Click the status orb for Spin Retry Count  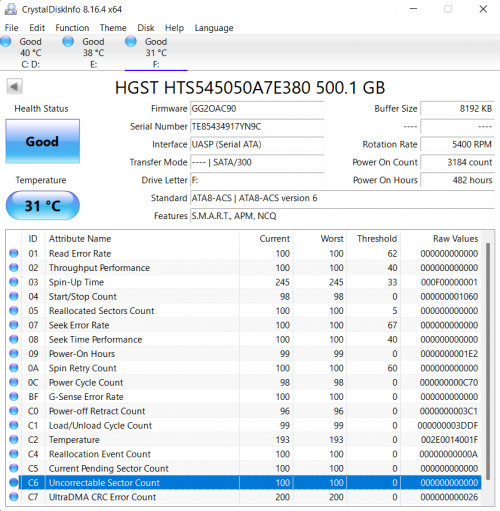coord(14,368)
